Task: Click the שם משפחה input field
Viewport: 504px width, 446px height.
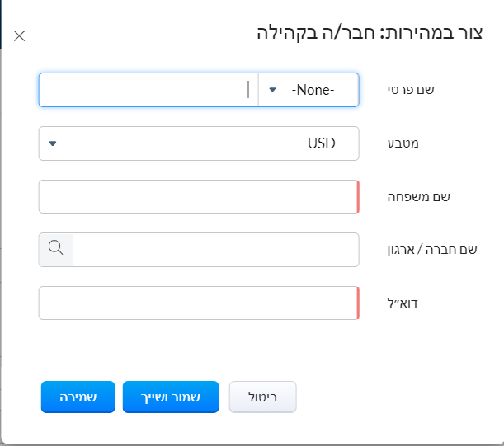Action: (x=199, y=196)
